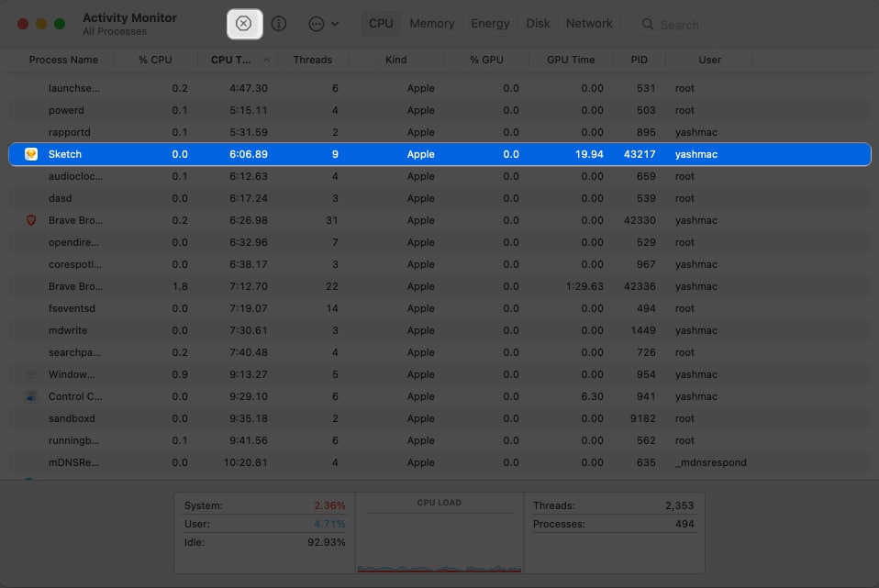The image size is (879, 588).
Task: Sort by User column header
Action: [709, 60]
